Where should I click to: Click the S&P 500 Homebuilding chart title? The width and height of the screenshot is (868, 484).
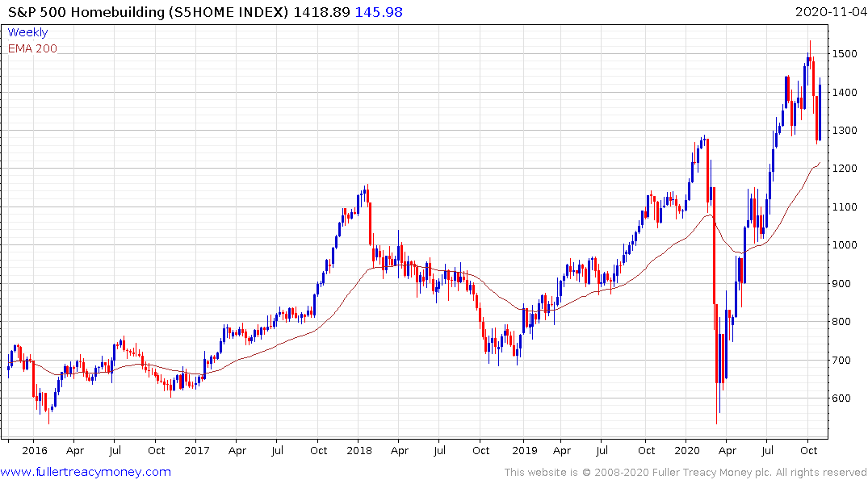149,12
